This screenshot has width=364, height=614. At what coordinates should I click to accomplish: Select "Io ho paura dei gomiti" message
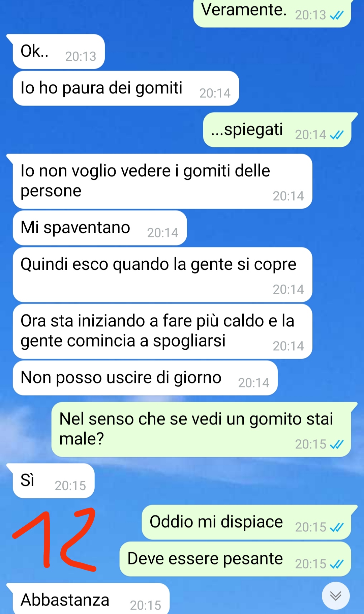126,88
